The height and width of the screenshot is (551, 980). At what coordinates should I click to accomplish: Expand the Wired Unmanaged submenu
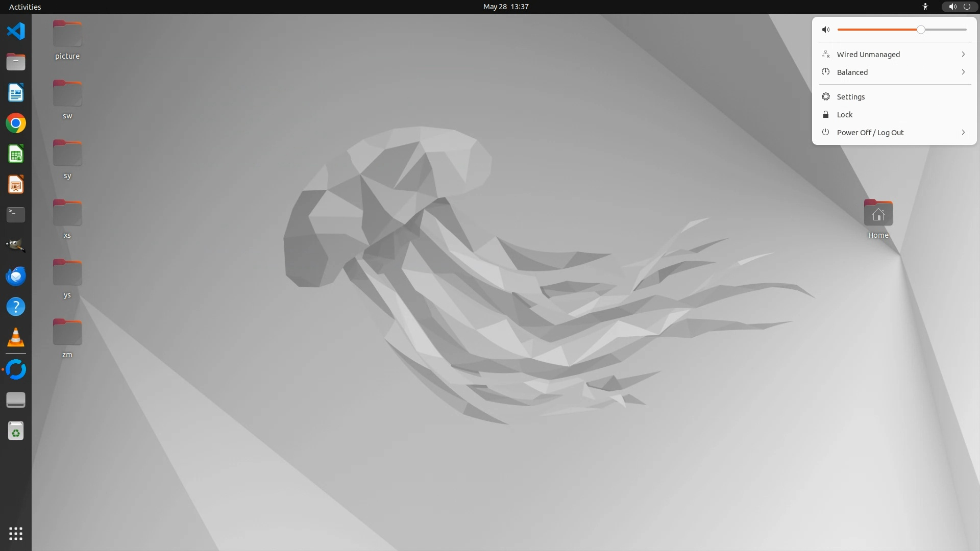894,55
